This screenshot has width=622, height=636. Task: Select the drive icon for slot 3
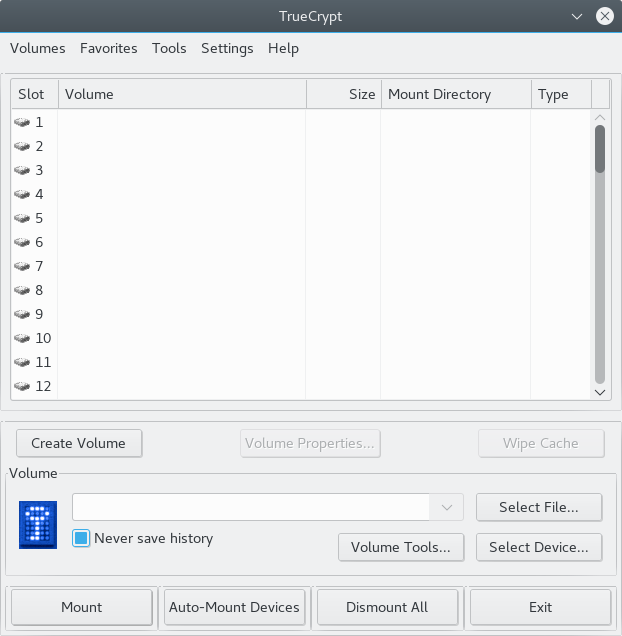(22, 170)
